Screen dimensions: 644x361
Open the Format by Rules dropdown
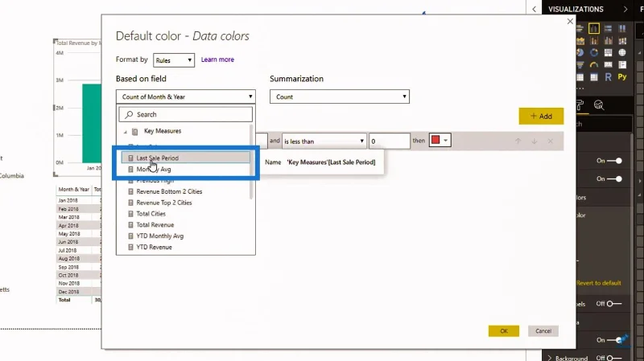coord(174,60)
